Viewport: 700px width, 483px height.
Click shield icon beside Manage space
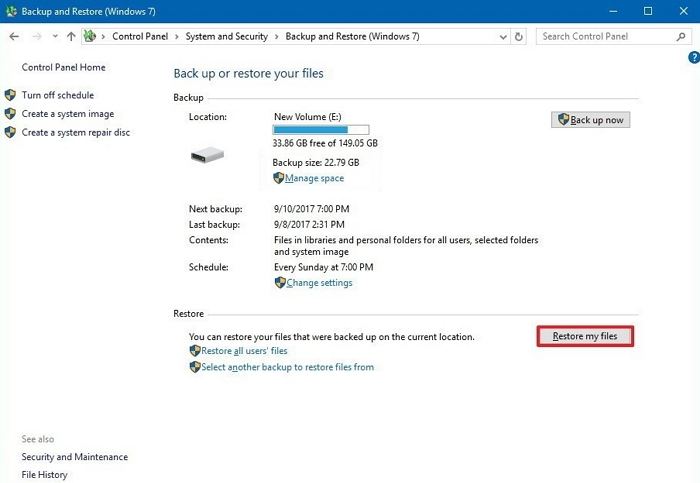tap(279, 178)
